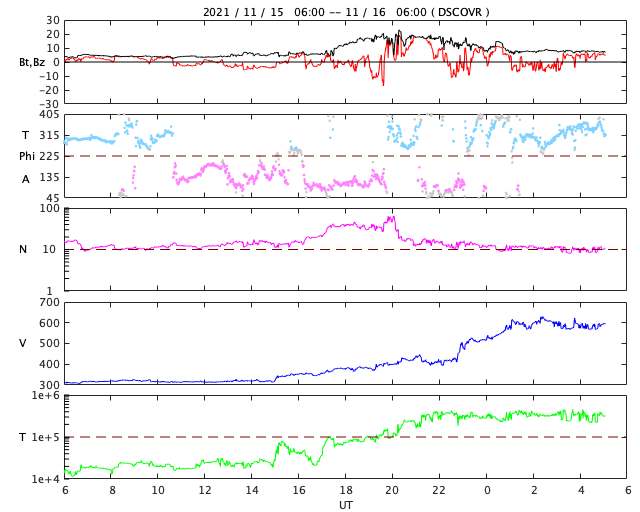
Task: Select the '45' tick on Phi axis
Action: coord(53,198)
